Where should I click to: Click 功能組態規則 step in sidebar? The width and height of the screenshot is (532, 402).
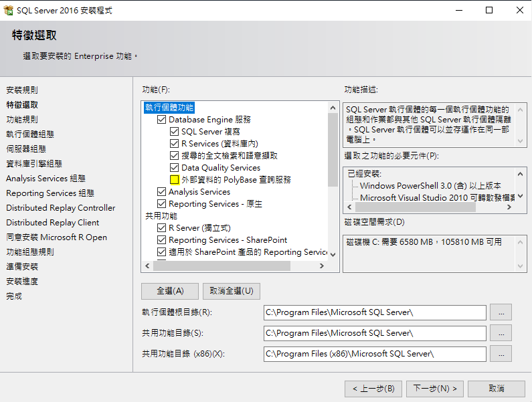[30, 252]
